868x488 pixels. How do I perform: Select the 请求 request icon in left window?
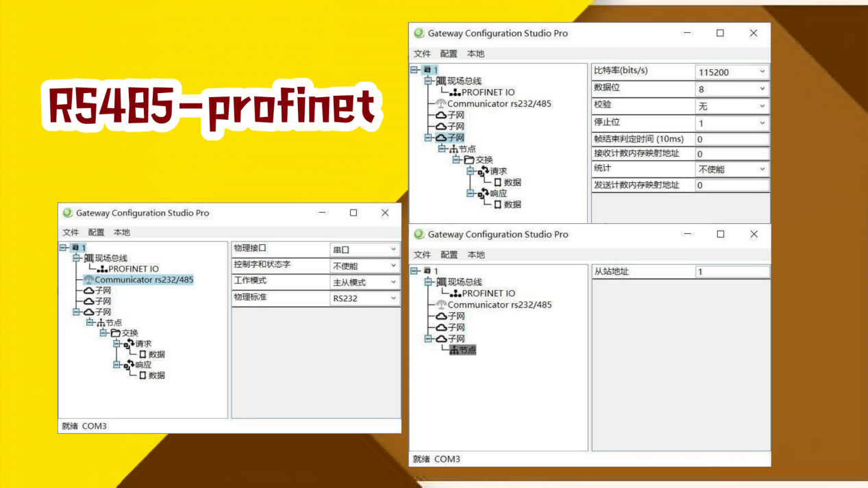tap(129, 344)
